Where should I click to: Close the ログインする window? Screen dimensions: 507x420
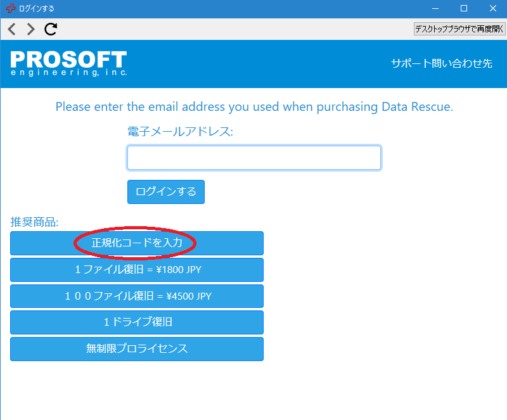point(492,8)
